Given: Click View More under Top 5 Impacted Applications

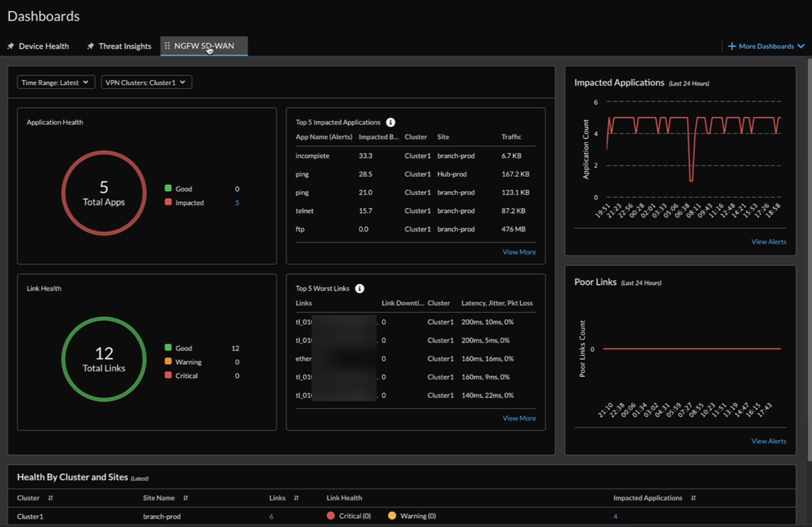Looking at the screenshot, I should (x=519, y=252).
